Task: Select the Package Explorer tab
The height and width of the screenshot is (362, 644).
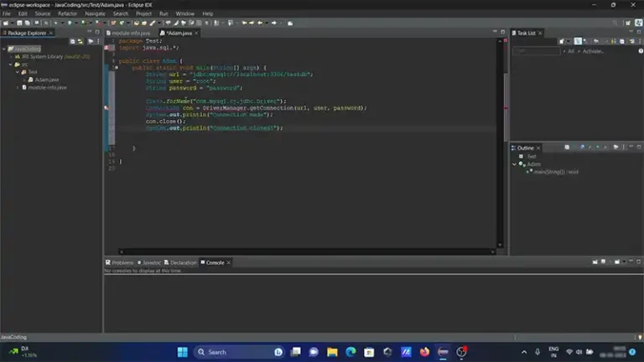Action: tap(27, 33)
